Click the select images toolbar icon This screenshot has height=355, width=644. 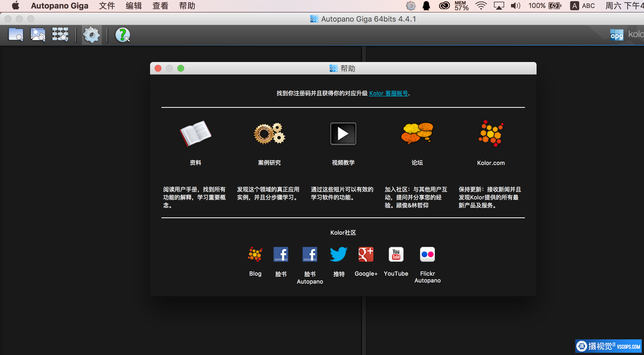point(38,35)
